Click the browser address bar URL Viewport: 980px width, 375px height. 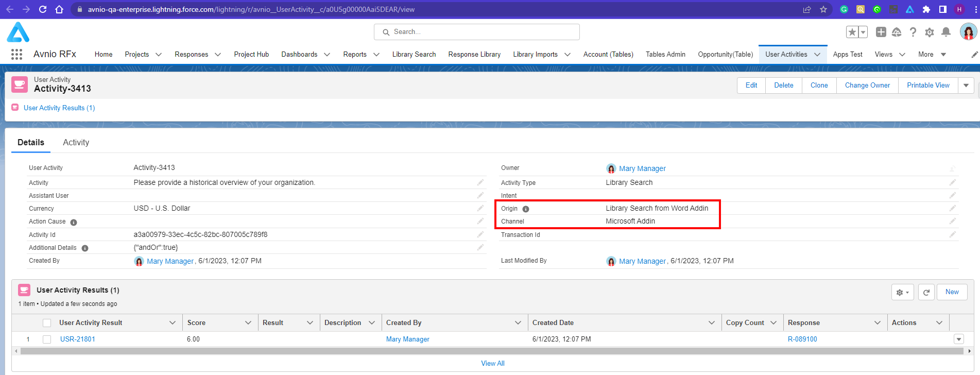click(251, 9)
